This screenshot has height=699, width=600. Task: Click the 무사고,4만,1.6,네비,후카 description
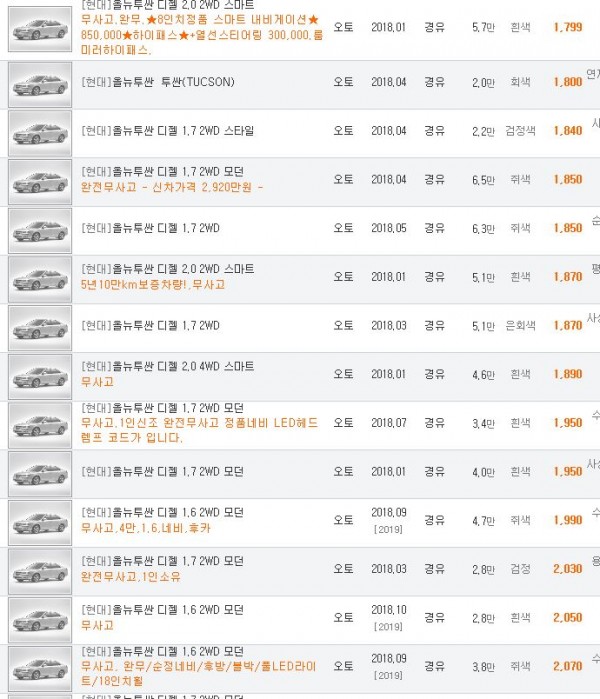tap(146, 528)
